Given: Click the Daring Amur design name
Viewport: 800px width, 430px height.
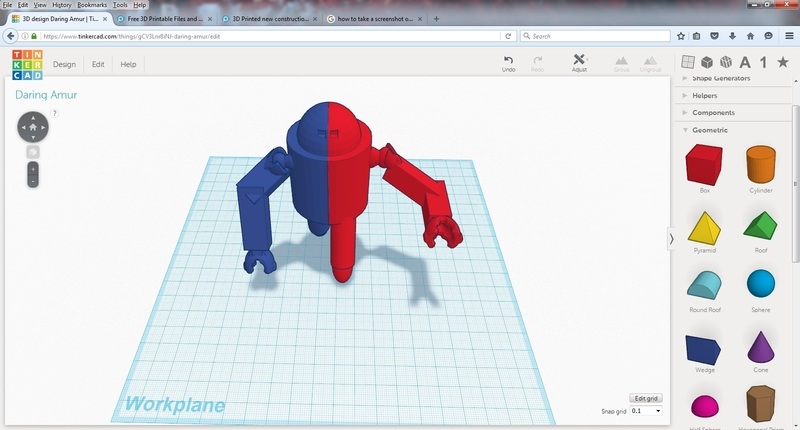Looking at the screenshot, I should coord(46,95).
